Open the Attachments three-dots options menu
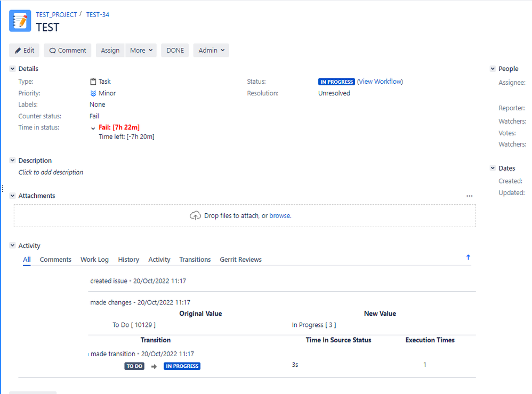Screen dimensions: 532x394 pyautogui.click(x=469, y=196)
